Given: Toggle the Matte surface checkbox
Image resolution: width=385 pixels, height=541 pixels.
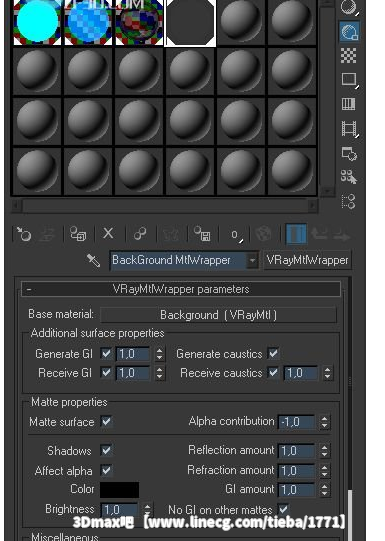Looking at the screenshot, I should (106, 422).
